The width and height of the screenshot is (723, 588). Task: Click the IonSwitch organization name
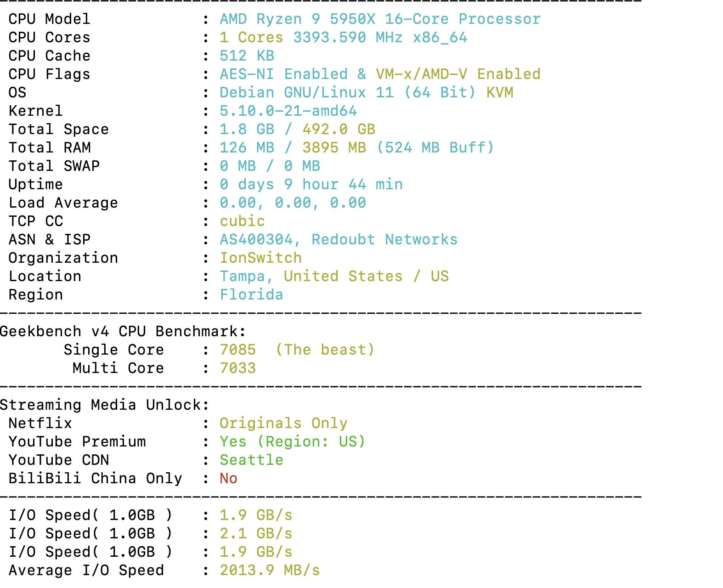pyautogui.click(x=260, y=258)
